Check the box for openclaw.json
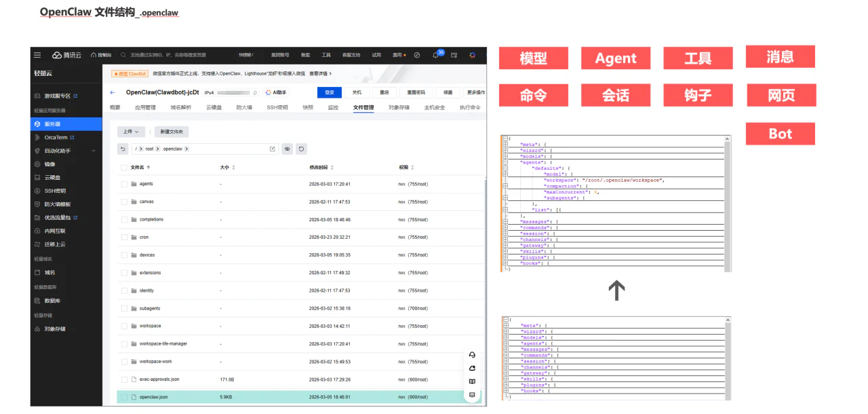The height and width of the screenshot is (414, 868). coord(124,397)
